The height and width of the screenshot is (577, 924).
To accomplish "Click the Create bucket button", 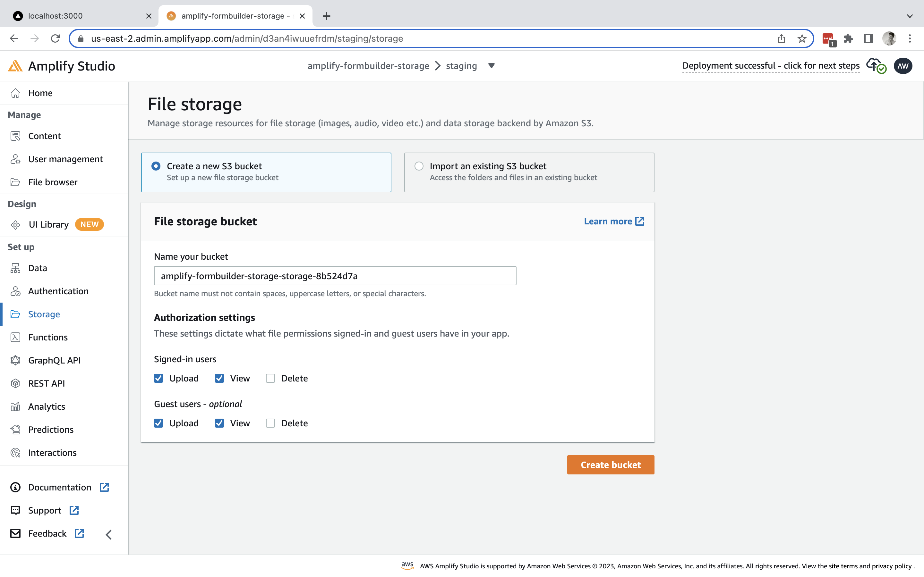I will (x=610, y=465).
